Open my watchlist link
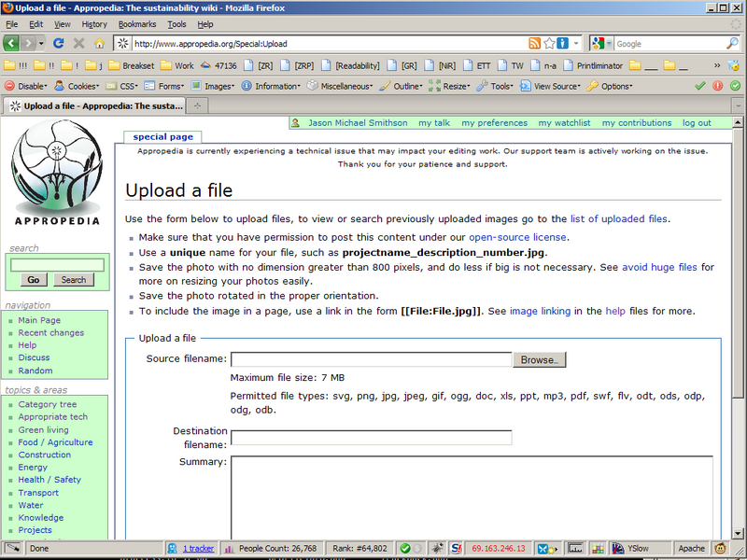Viewport: 747px width, 560px height. coord(564,123)
